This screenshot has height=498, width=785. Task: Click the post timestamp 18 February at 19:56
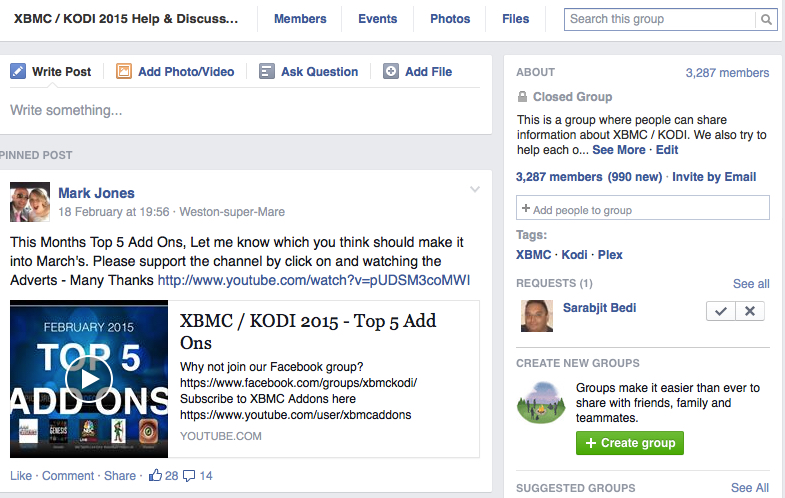[114, 212]
